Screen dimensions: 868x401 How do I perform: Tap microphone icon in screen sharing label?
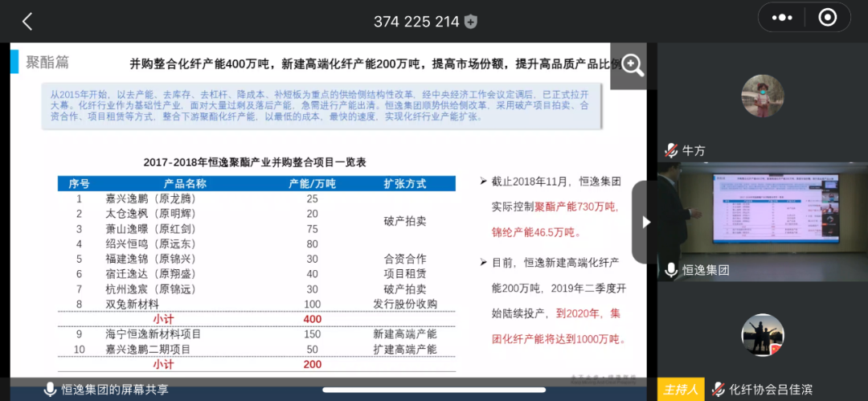coord(50,390)
